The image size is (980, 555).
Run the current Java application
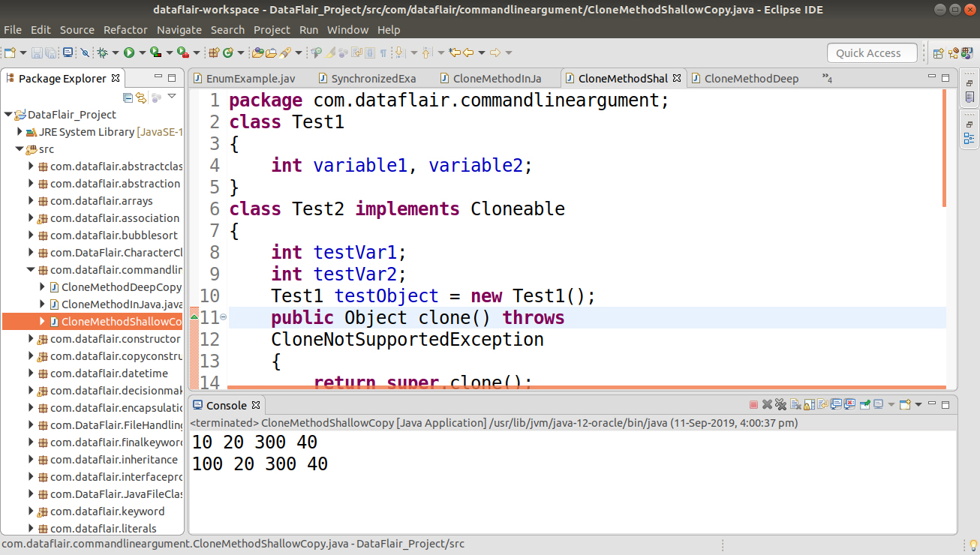(128, 52)
